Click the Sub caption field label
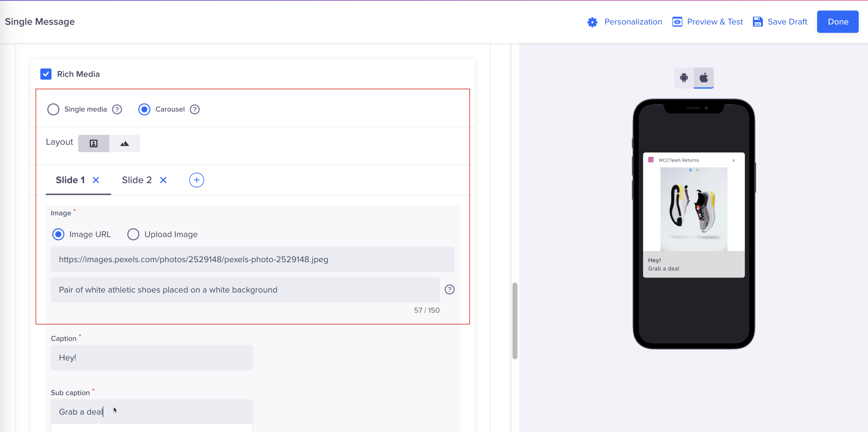 [70, 393]
